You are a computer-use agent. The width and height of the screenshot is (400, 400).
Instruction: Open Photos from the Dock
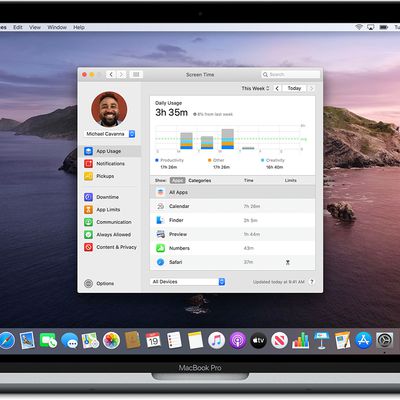point(111,341)
